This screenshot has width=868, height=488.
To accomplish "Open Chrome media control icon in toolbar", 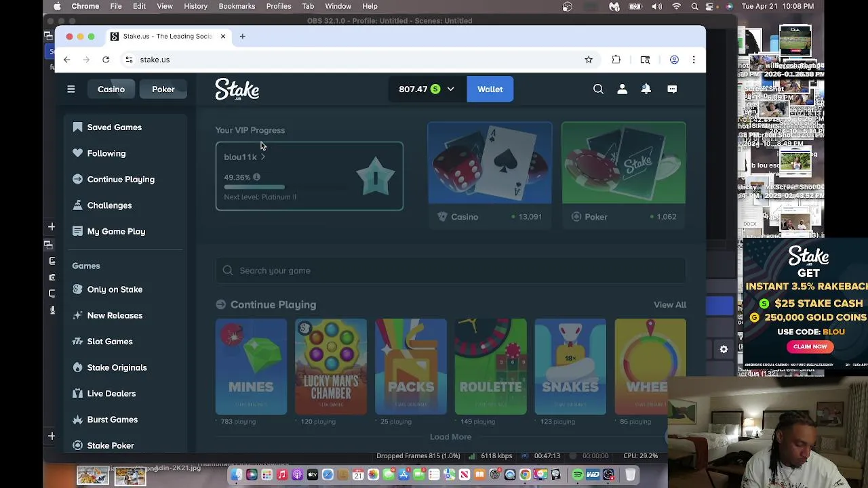I will pyautogui.click(x=645, y=60).
